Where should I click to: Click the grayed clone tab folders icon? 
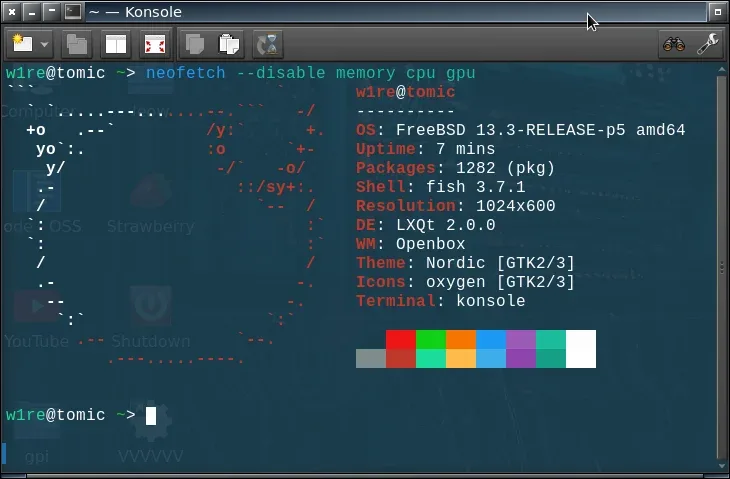[x=76, y=45]
